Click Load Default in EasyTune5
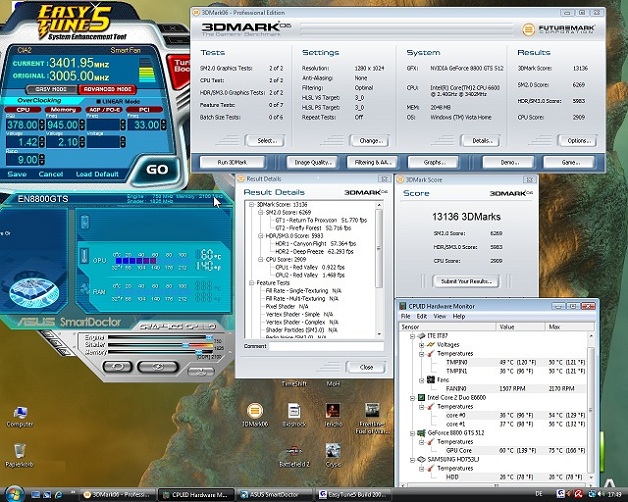Image resolution: width=628 pixels, height=502 pixels. pyautogui.click(x=97, y=174)
